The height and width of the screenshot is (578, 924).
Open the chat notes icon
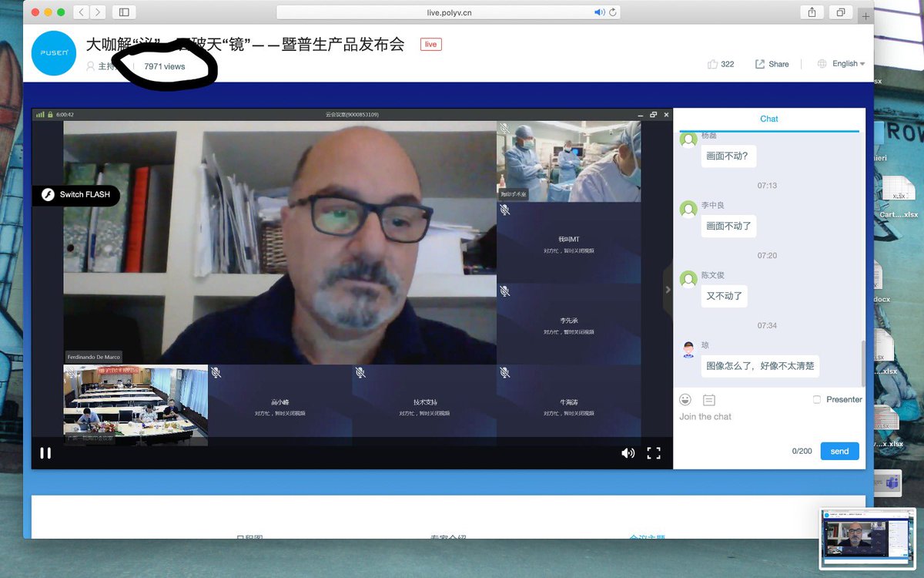click(709, 400)
